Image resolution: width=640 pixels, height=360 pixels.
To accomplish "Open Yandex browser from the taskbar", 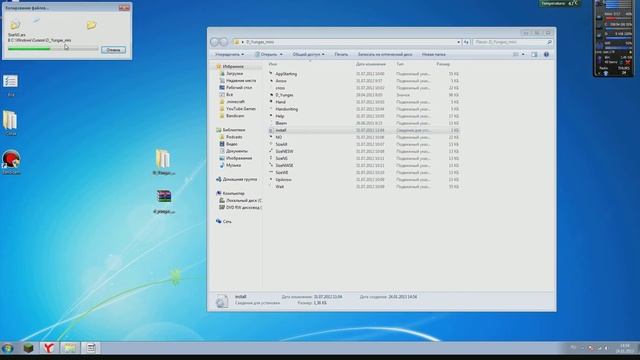I will click(x=49, y=348).
